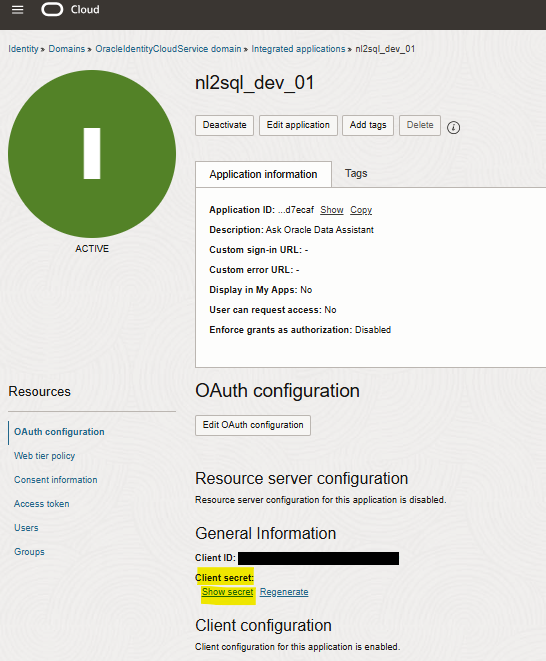
Task: Click the info icon beside Delete
Action: tap(453, 127)
